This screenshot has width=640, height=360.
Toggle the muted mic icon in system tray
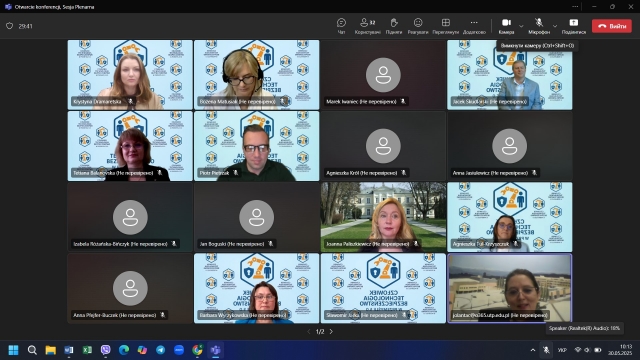(x=546, y=350)
